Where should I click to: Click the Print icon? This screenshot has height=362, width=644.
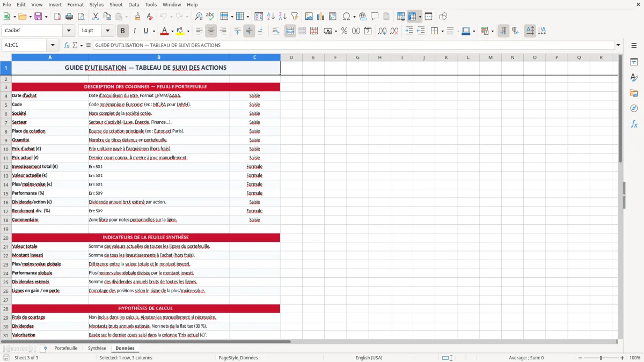click(x=69, y=17)
